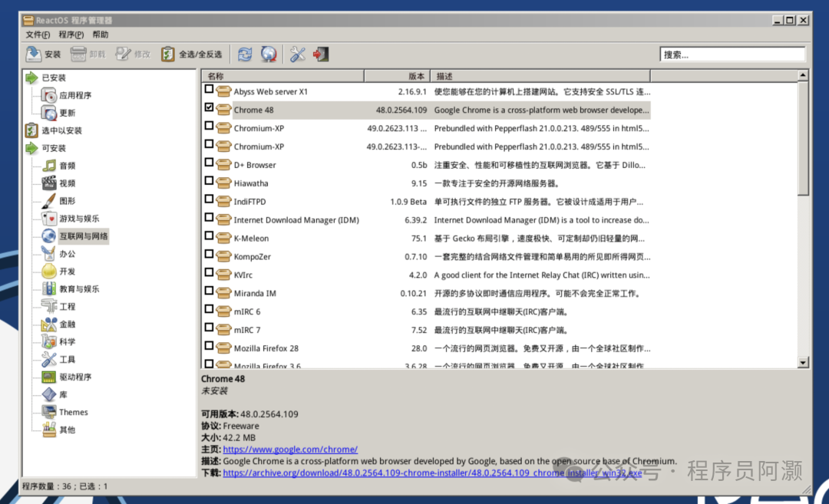Select the 工具 tools category icon
Viewport: 829px width, 504px height.
point(49,359)
